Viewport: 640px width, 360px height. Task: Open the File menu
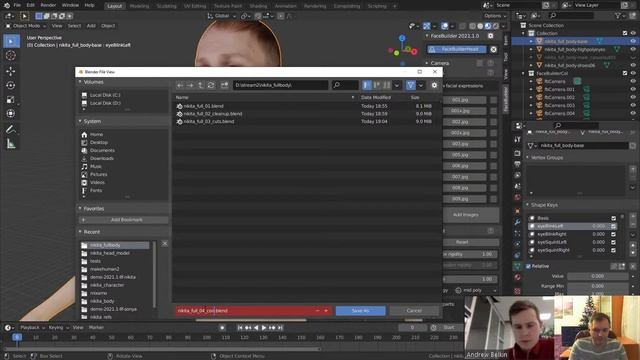tap(17, 6)
